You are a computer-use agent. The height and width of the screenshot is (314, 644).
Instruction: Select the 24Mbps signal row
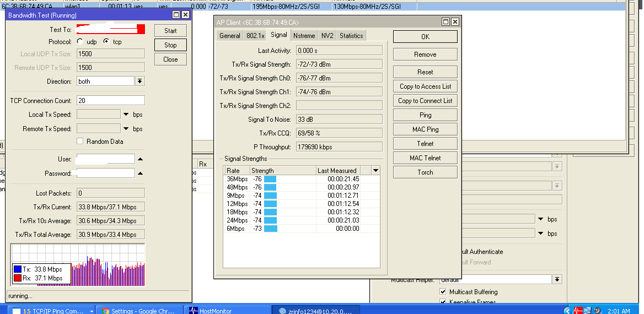(x=302, y=220)
